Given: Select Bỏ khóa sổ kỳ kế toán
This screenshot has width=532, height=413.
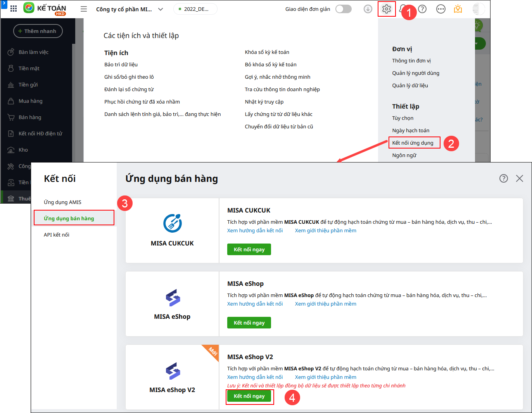Looking at the screenshot, I should (271, 64).
